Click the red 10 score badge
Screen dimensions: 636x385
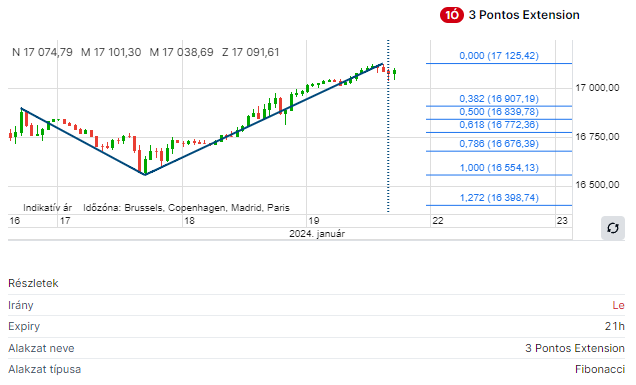pyautogui.click(x=451, y=15)
